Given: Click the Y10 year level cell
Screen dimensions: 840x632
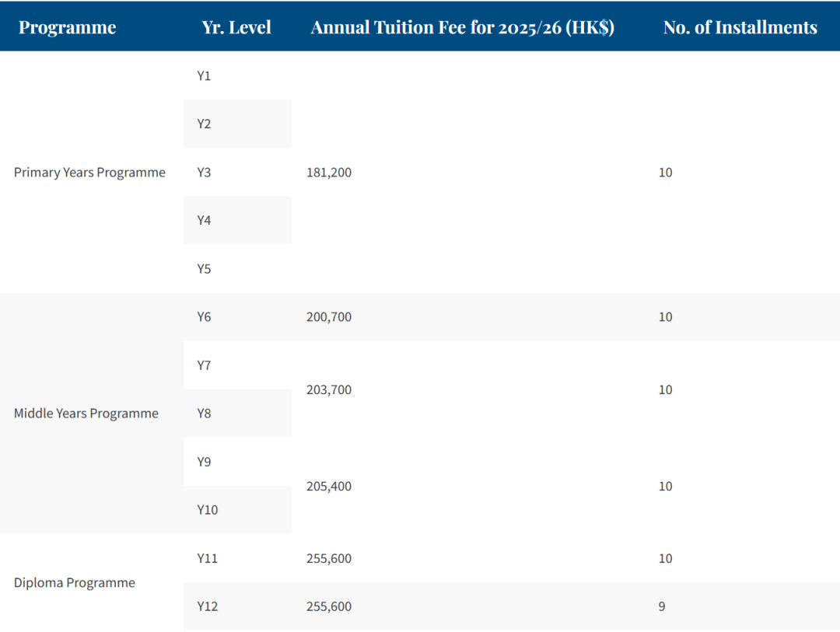Looking at the screenshot, I should pyautogui.click(x=207, y=510).
